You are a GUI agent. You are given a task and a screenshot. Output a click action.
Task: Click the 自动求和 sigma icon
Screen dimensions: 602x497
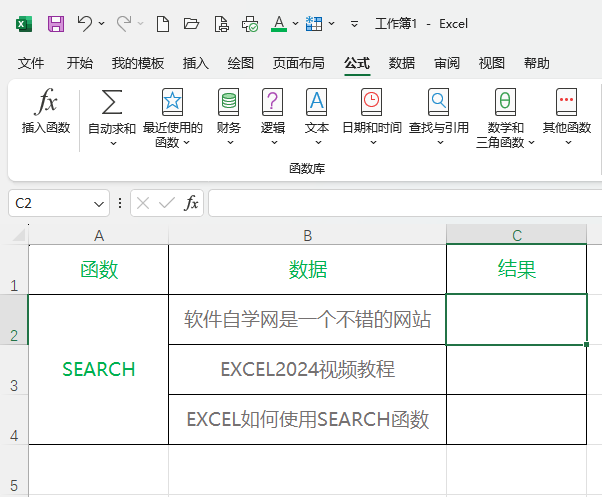[x=112, y=102]
